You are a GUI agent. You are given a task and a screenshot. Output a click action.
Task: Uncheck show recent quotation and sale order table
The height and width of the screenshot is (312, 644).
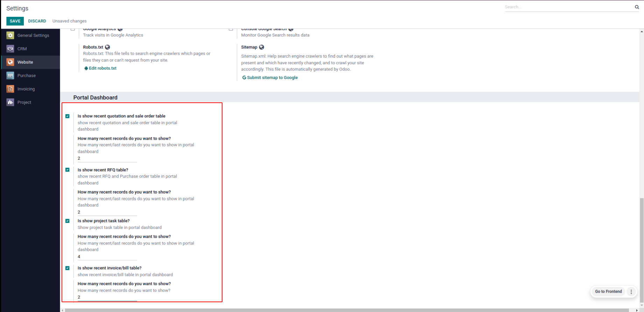click(68, 116)
